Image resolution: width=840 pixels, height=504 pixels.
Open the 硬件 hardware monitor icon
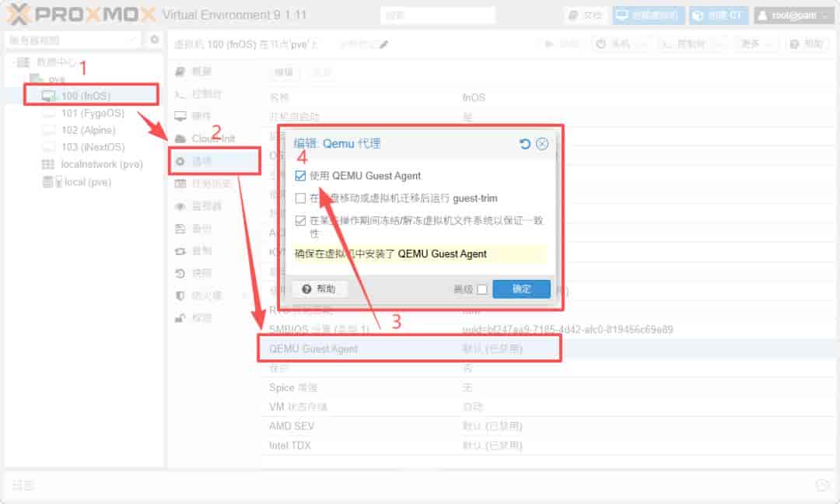[180, 116]
